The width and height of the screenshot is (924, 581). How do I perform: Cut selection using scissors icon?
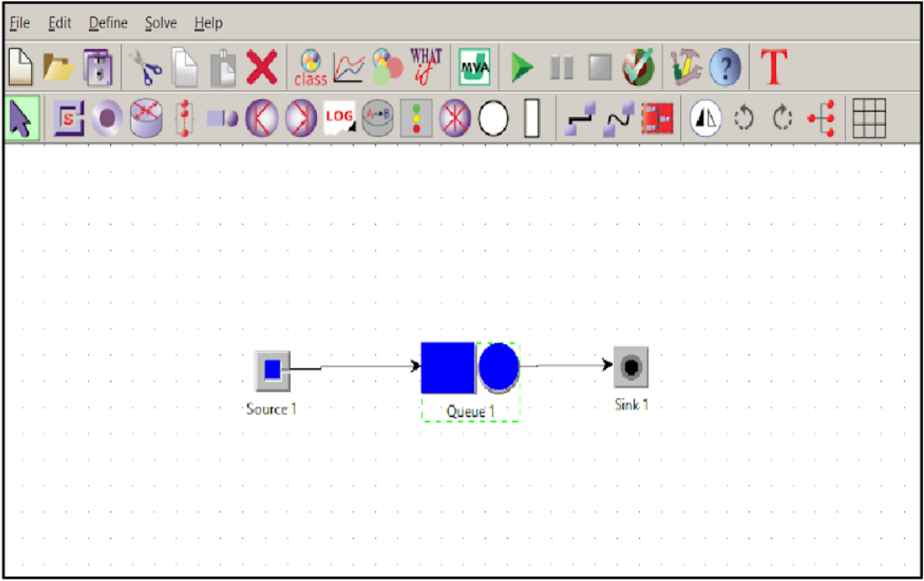(145, 68)
